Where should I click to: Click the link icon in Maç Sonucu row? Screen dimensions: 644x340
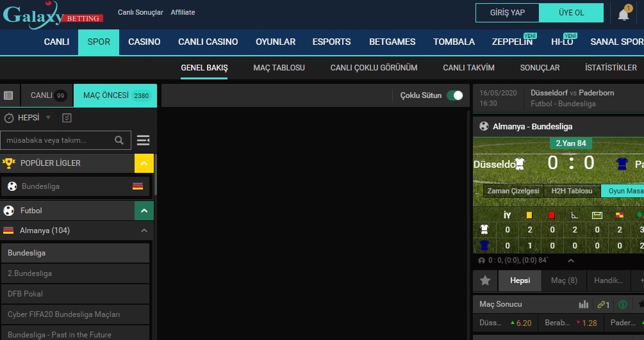(x=601, y=305)
